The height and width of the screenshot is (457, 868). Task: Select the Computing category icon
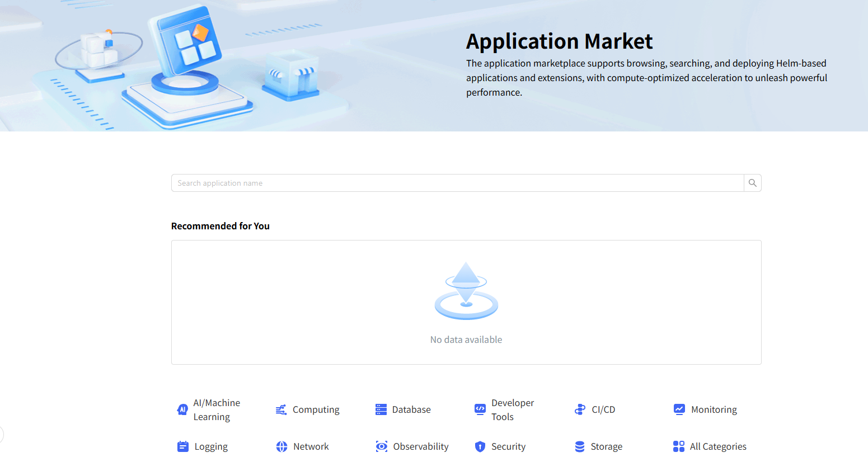(x=281, y=409)
